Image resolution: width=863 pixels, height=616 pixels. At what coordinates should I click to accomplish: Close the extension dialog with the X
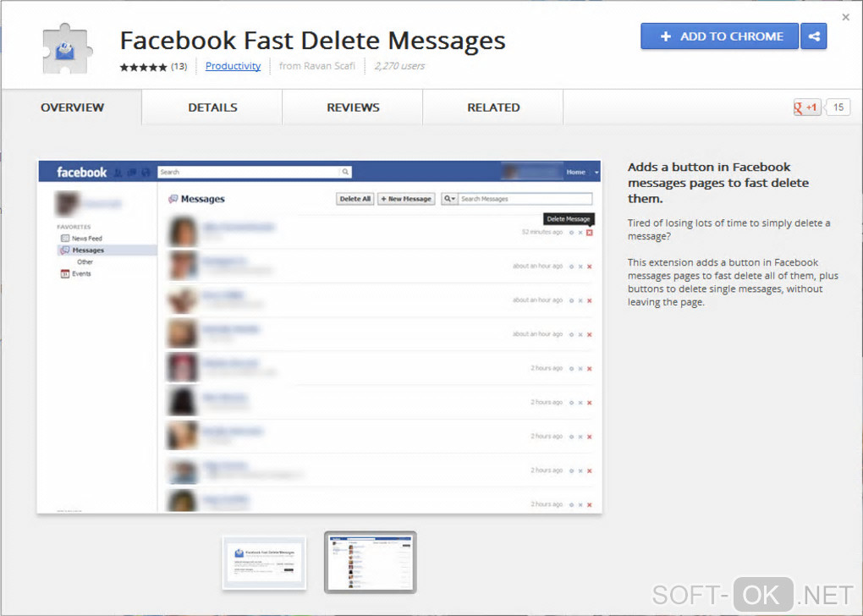coord(846,17)
